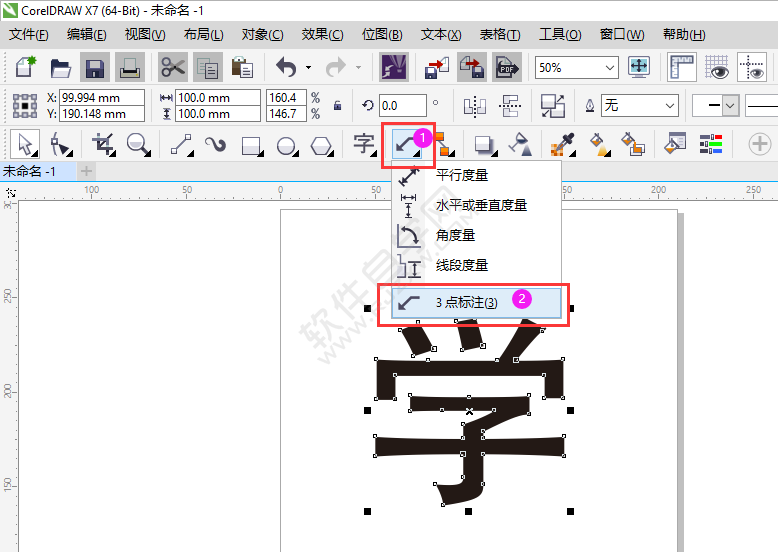Select the Shape tool
The width and height of the screenshot is (778, 552).
coord(61,144)
